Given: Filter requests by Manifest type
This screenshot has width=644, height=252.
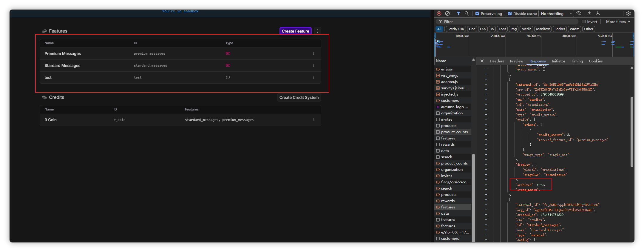Looking at the screenshot, I should 543,29.
